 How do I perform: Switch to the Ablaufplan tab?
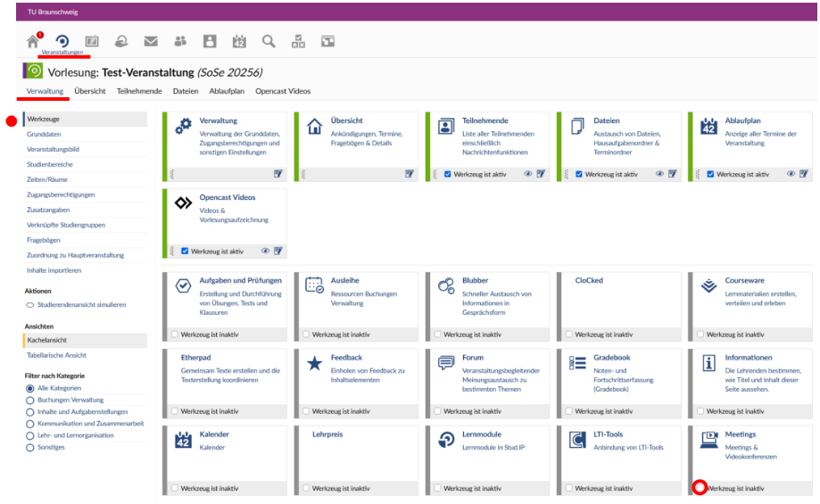227,91
